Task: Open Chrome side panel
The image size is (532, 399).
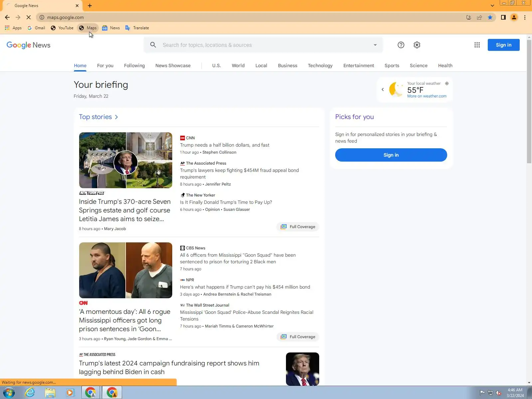Action: coord(503,17)
